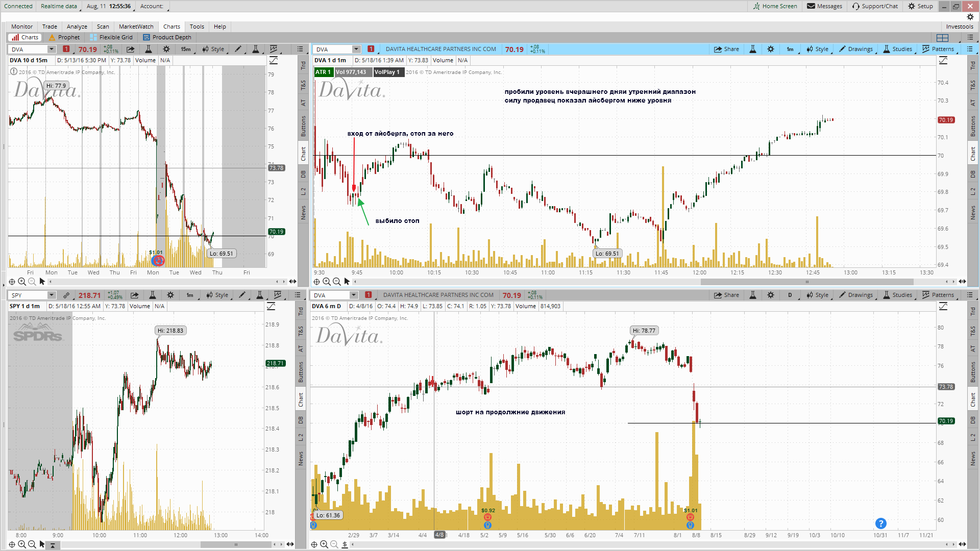
Task: Click horizontal scrollbar of SPY chart
Action: tap(236, 544)
